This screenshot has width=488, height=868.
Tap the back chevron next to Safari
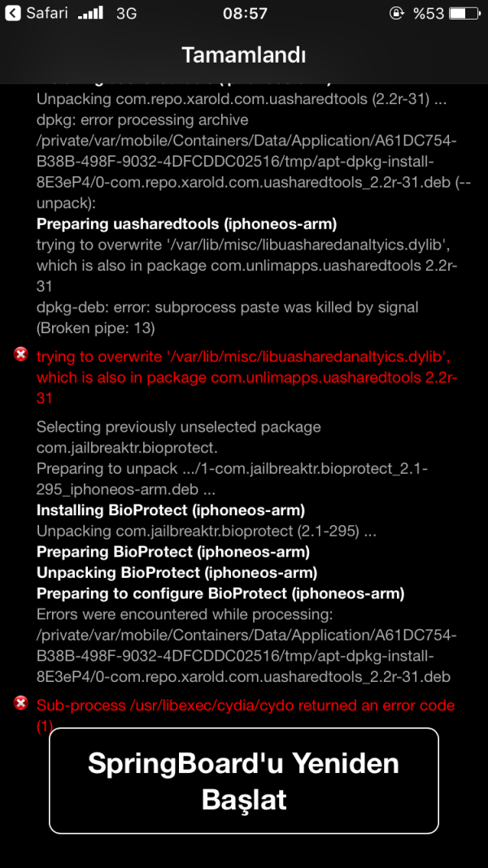coord(12,14)
